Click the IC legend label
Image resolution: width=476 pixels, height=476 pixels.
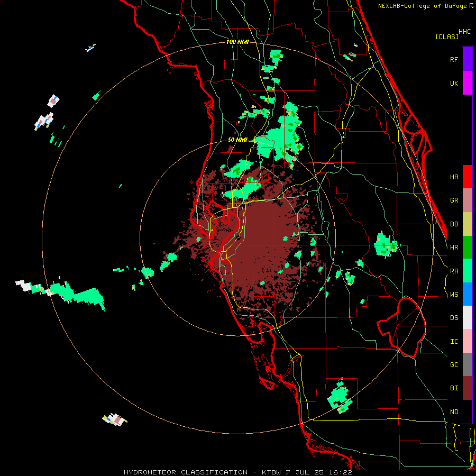454,342
